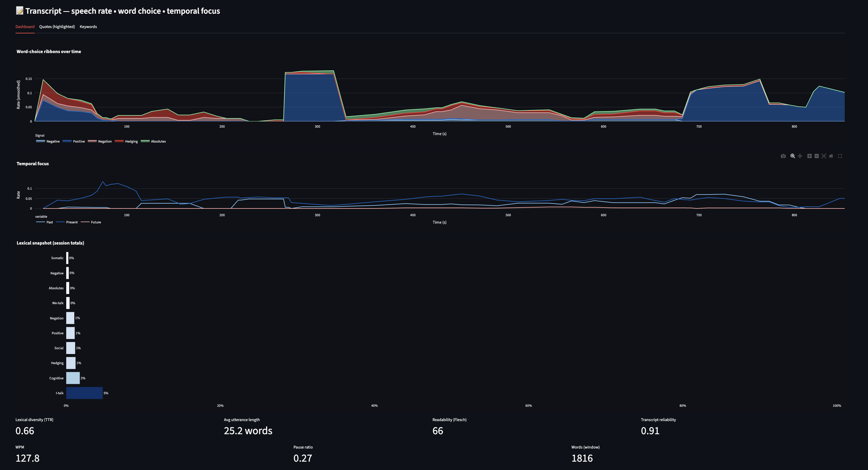This screenshot has height=470, width=868.
Task: Click the Autoscale axes icon
Action: (x=824, y=156)
